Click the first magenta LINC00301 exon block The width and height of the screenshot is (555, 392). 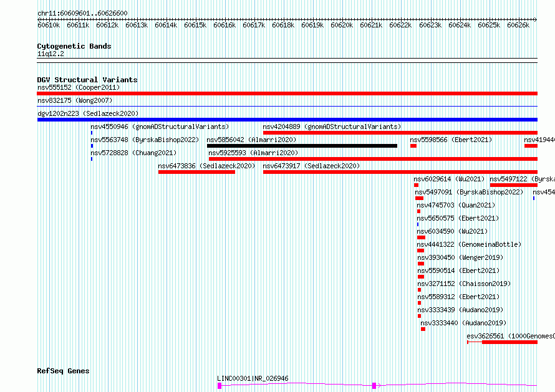coord(220,386)
